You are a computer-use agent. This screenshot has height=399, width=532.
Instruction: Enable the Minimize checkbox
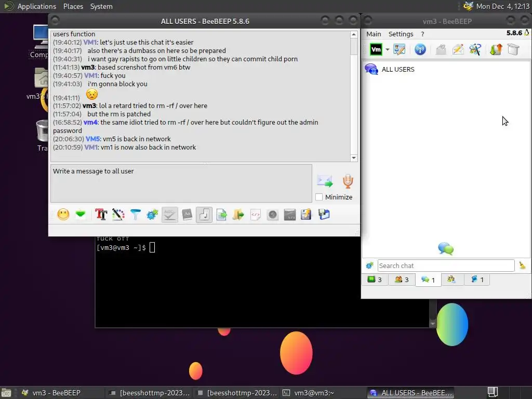(319, 197)
